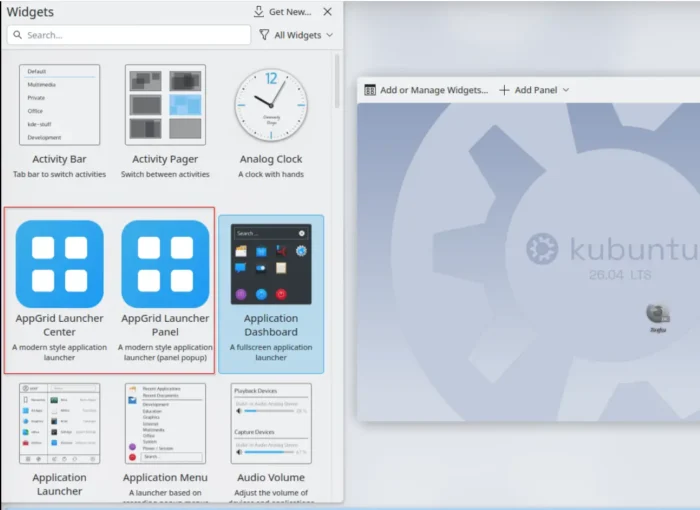The image size is (700, 510).
Task: Click the Audio Volume title text
Action: click(271, 477)
